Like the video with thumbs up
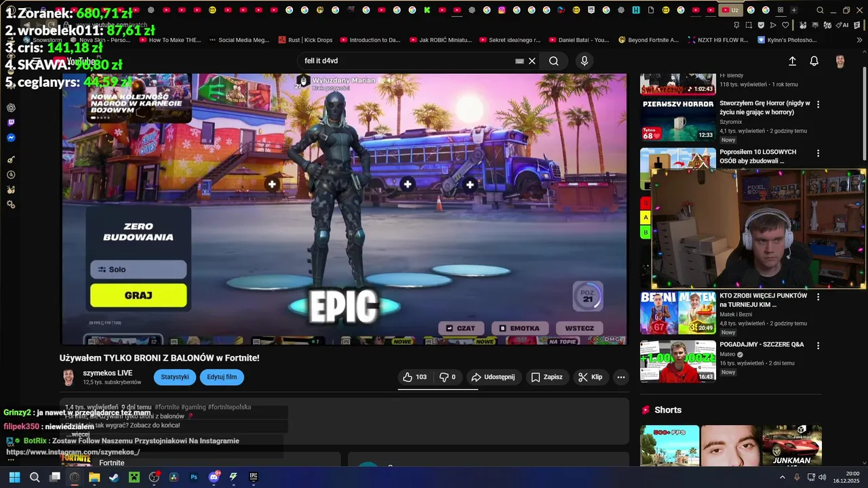The width and height of the screenshot is (868, 488). coord(415,377)
